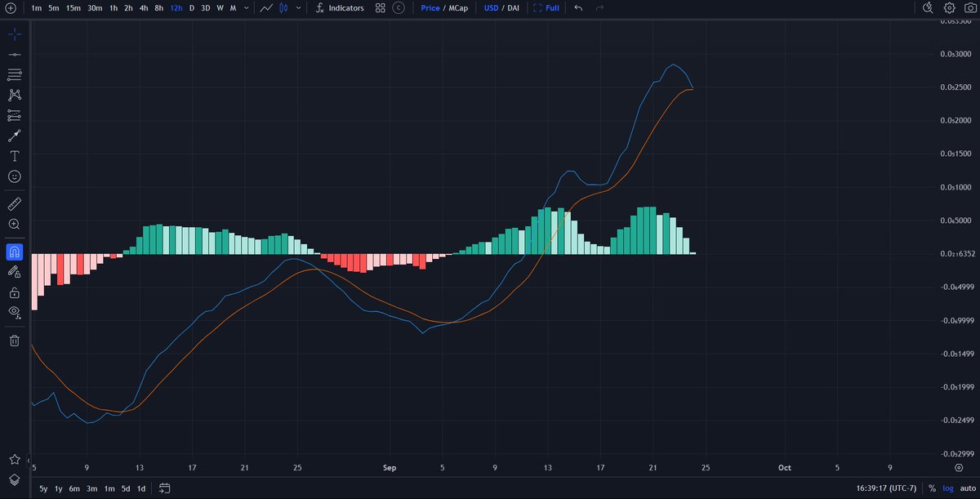The height and width of the screenshot is (499, 980).
Task: Switch chart to 4h timeframe
Action: point(144,8)
